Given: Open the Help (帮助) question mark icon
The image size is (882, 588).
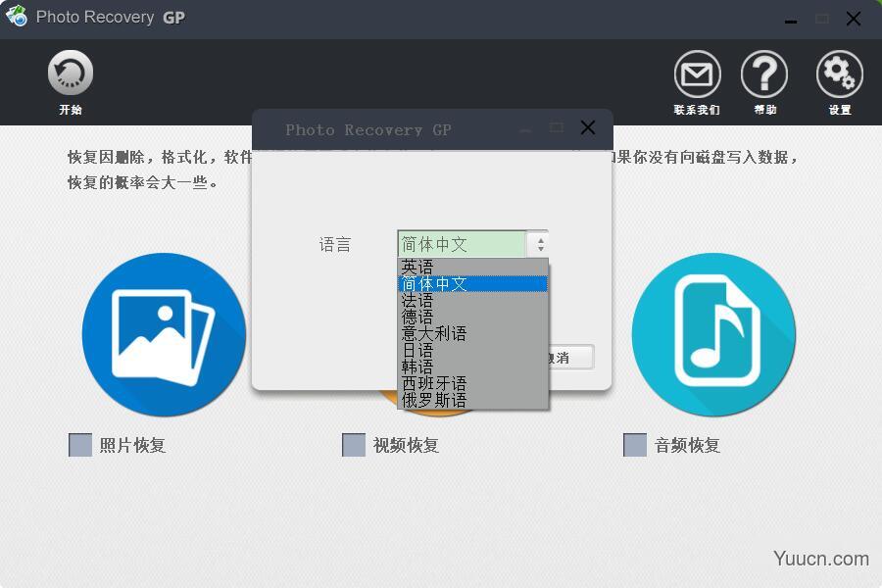Looking at the screenshot, I should [x=764, y=74].
